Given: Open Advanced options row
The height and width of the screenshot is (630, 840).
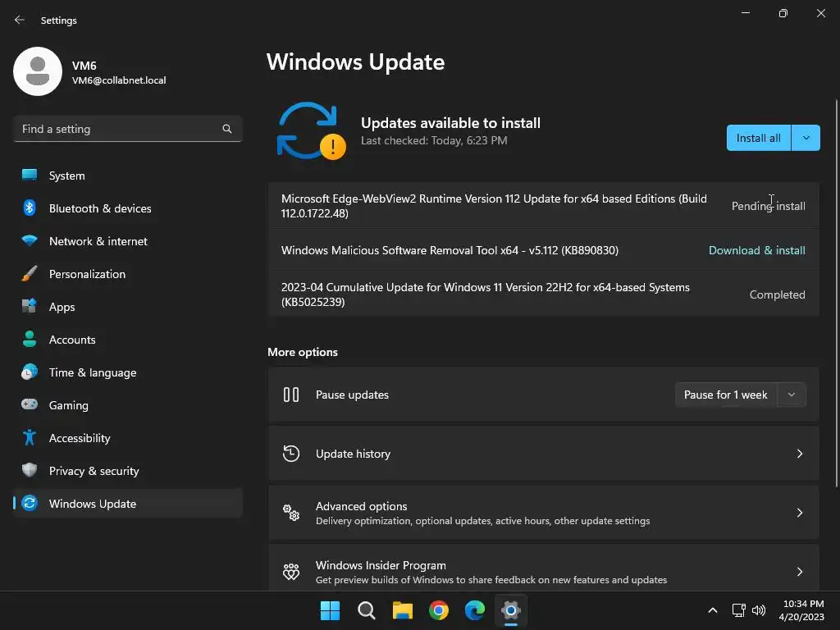Looking at the screenshot, I should coord(543,513).
